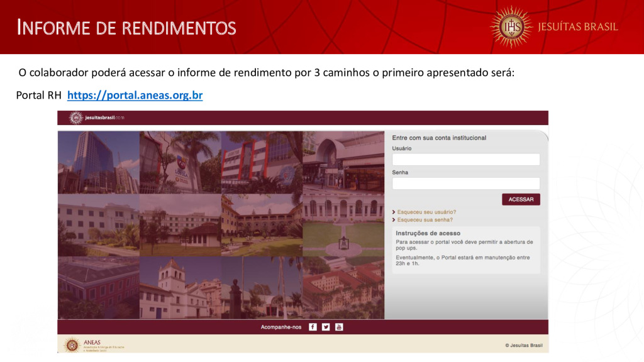Select the white colonial church photo

tap(180, 288)
